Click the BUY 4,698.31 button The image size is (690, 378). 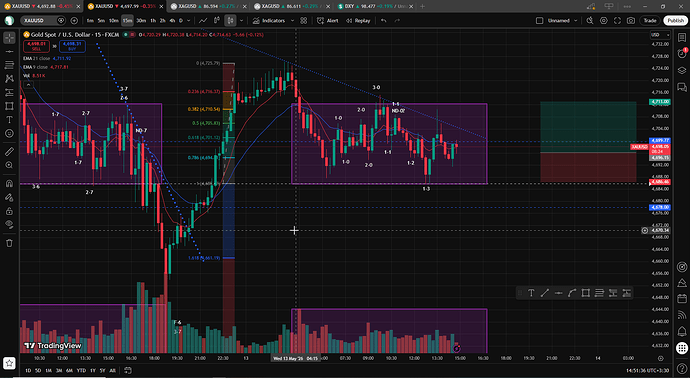tap(72, 46)
